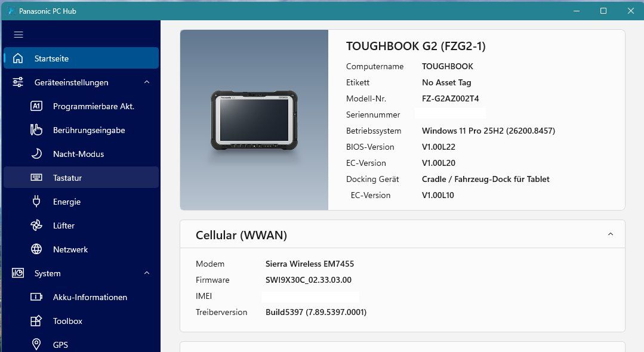Viewport: 644px width, 352px height.
Task: Click the IMEI value field
Action: pyautogui.click(x=310, y=297)
